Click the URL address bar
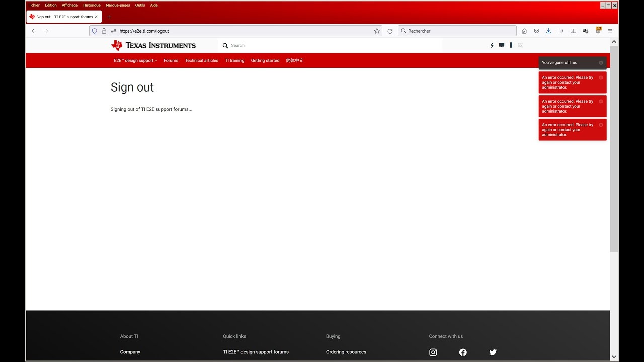 coord(236,31)
